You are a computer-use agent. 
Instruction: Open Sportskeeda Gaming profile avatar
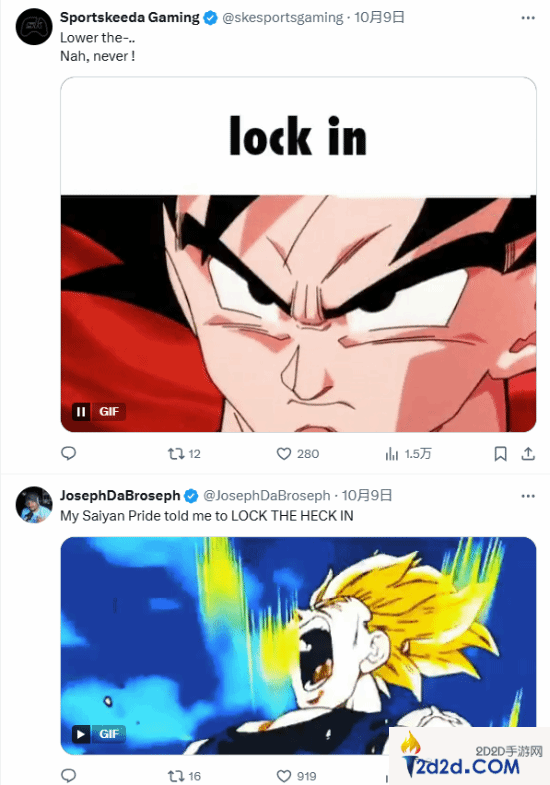[34, 27]
